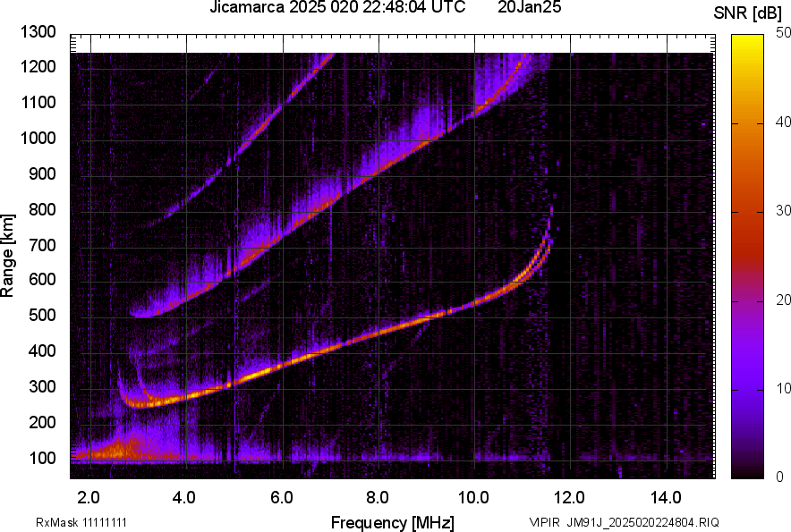Click the range tick label 1200

(38, 66)
